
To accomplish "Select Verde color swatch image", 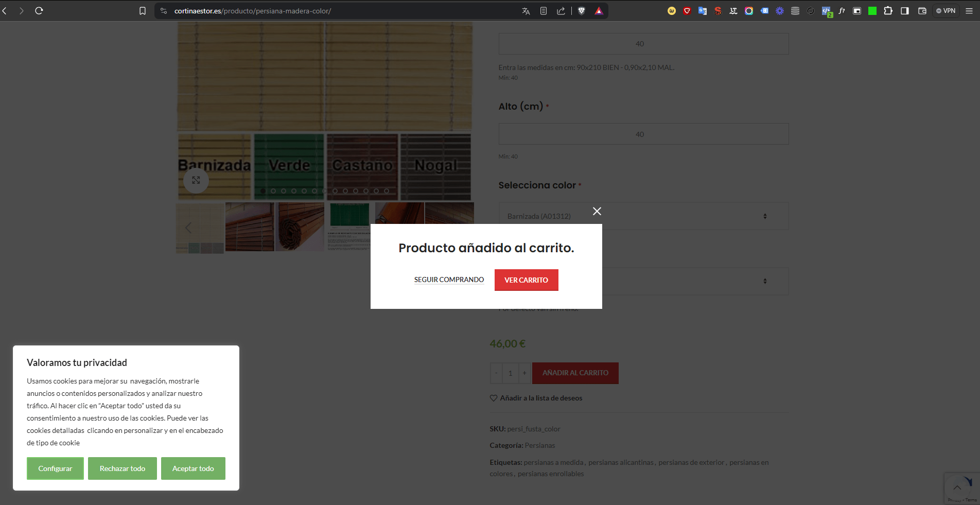I will coord(289,167).
